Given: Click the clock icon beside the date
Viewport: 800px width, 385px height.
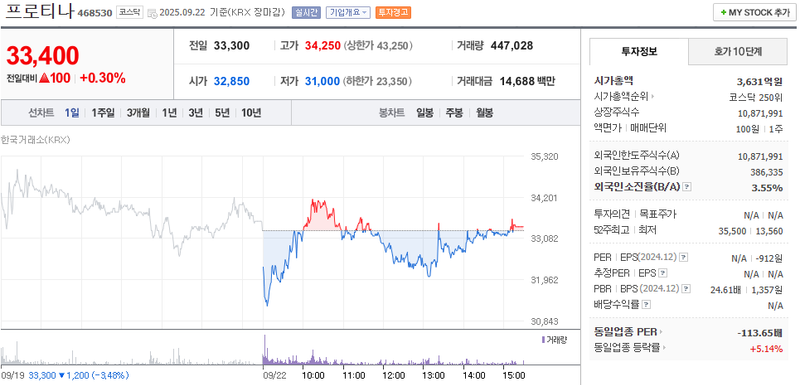Looking at the screenshot, I should pos(152,13).
